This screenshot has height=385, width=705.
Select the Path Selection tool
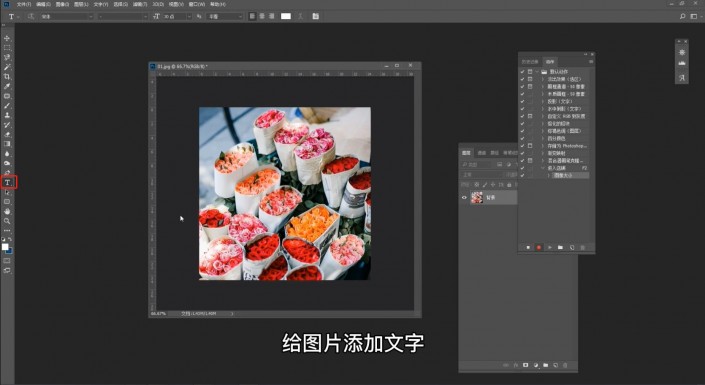7,192
